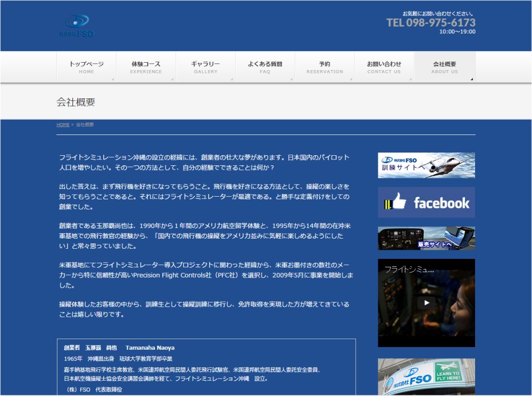Open お問い合わせ Contact Us menu item

pyautogui.click(x=384, y=67)
